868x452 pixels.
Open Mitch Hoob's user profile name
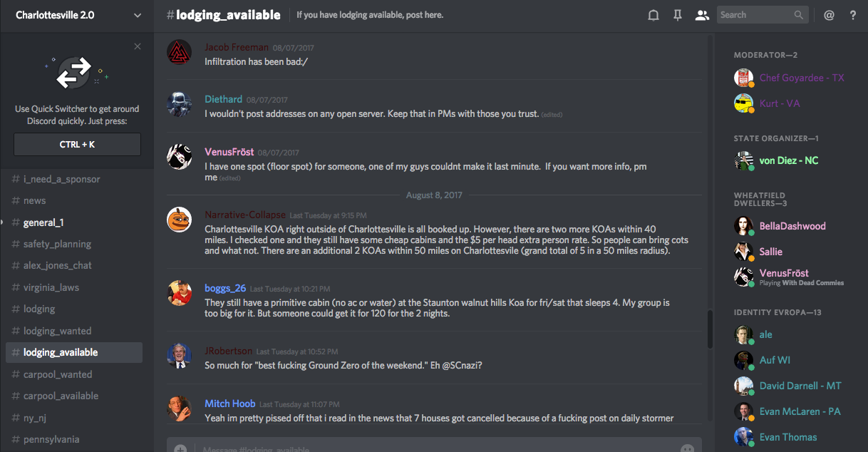(229, 404)
